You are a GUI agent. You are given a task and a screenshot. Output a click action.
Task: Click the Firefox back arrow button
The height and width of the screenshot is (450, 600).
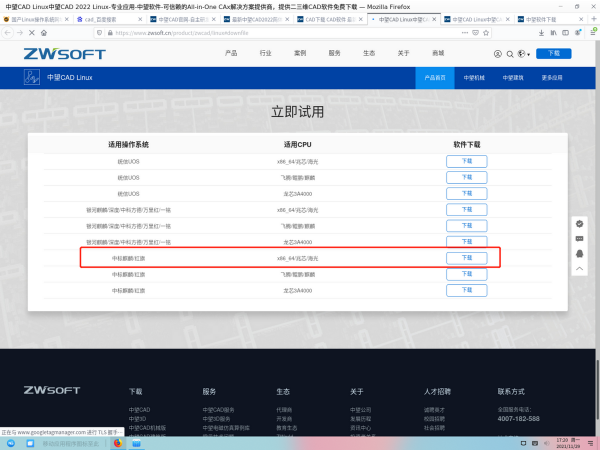click(8, 33)
